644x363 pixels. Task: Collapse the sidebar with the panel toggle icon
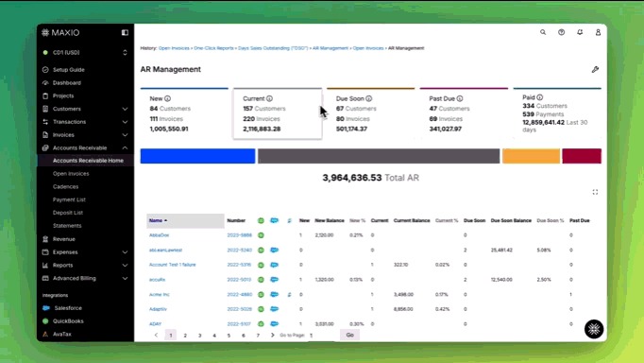tap(125, 32)
